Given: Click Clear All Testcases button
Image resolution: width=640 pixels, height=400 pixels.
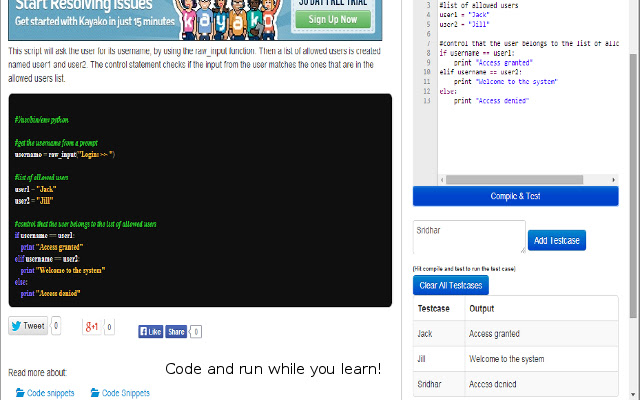Looking at the screenshot, I should tap(451, 285).
